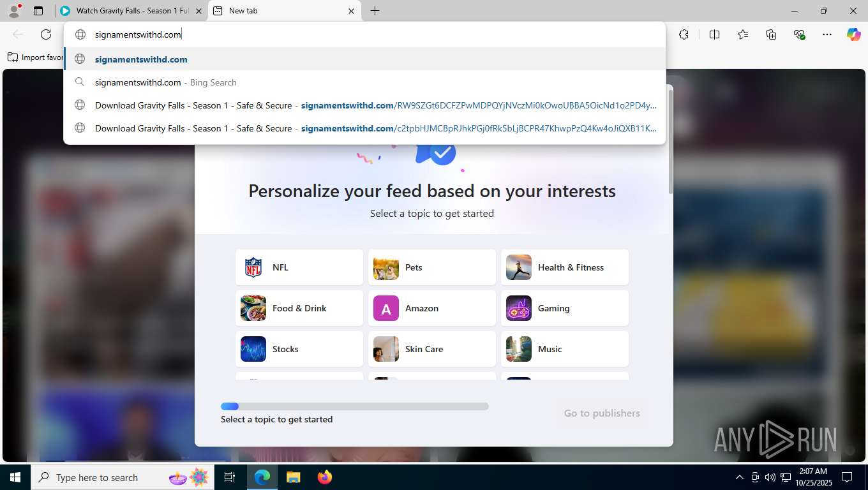
Task: Select the Skin Care topic card
Action: (x=432, y=349)
